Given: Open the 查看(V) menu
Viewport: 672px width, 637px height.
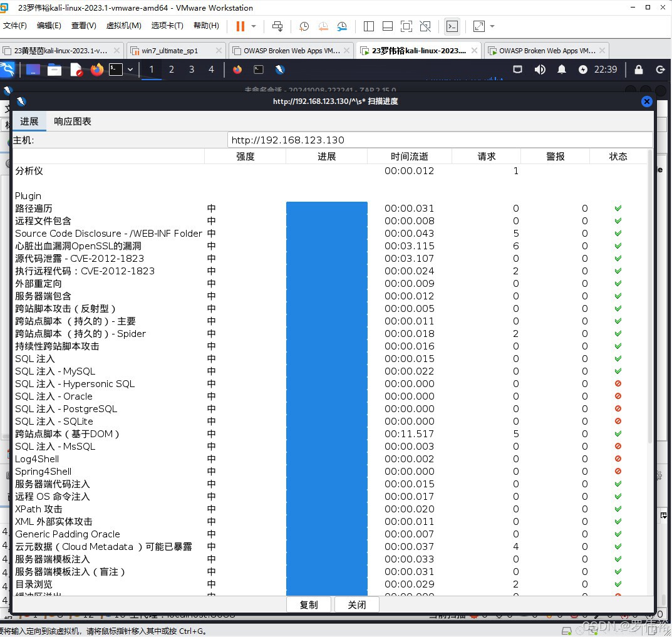Looking at the screenshot, I should [x=83, y=26].
